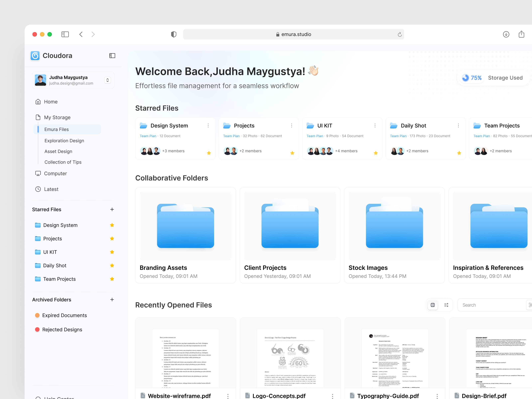Collapse the sidebar using the panel icon
532x399 pixels.
tap(112, 56)
